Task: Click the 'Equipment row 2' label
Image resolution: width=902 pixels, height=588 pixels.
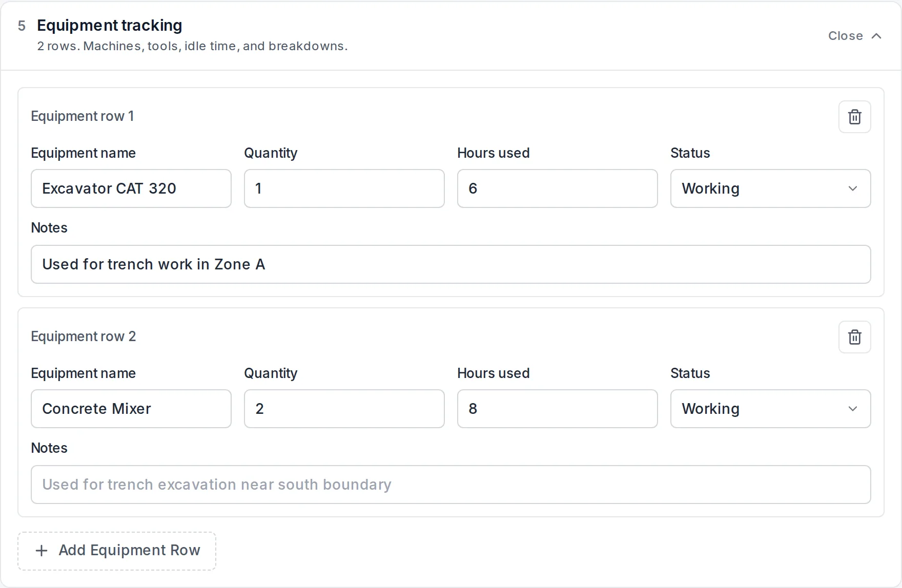Action: [84, 337]
